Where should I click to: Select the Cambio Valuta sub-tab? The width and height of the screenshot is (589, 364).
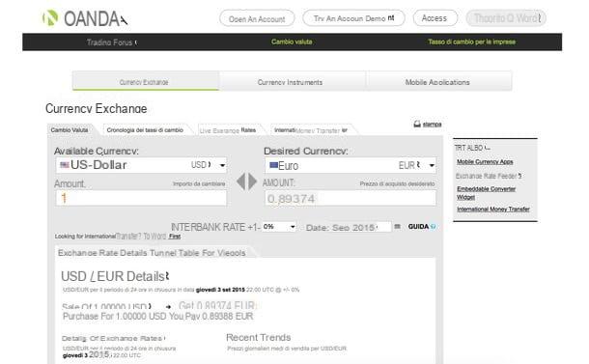click(x=70, y=130)
